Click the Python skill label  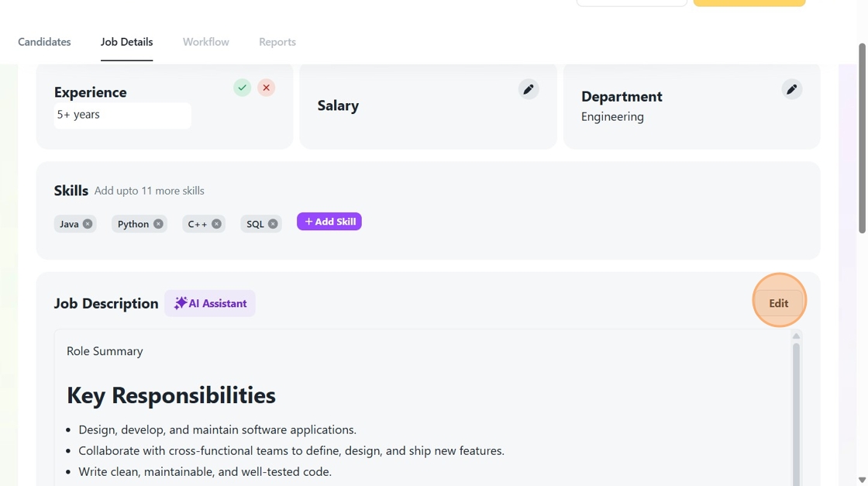(x=133, y=224)
